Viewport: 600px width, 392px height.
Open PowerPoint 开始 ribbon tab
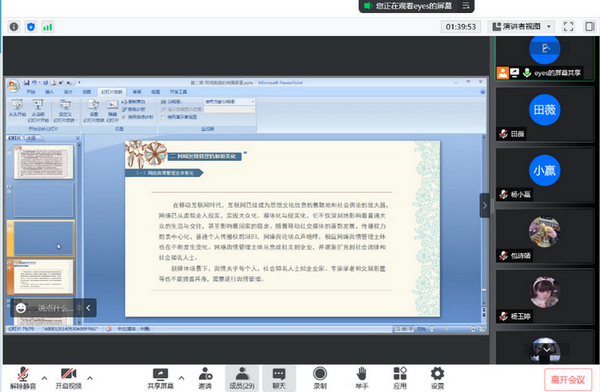[31, 92]
